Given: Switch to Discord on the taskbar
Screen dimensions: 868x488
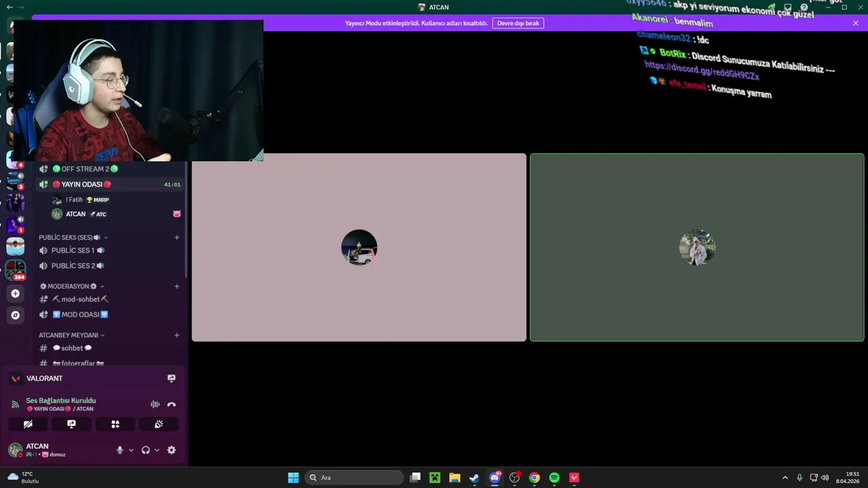Looking at the screenshot, I should [x=494, y=478].
